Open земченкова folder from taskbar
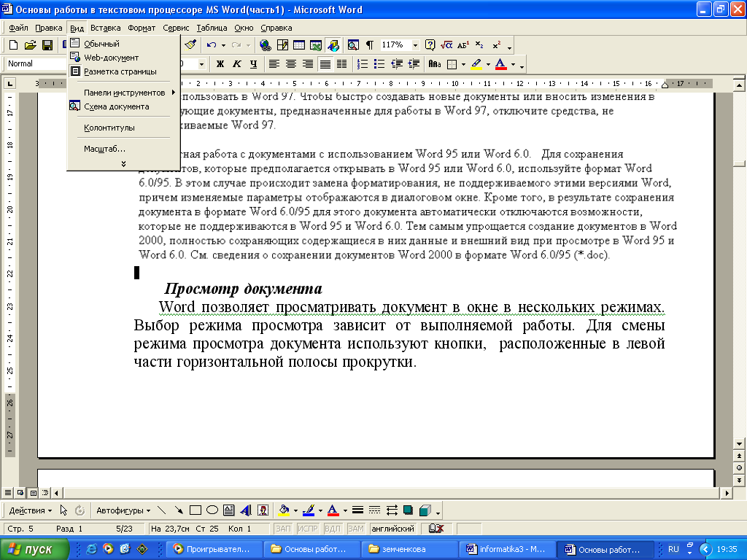The height and width of the screenshot is (560, 747). [x=409, y=549]
